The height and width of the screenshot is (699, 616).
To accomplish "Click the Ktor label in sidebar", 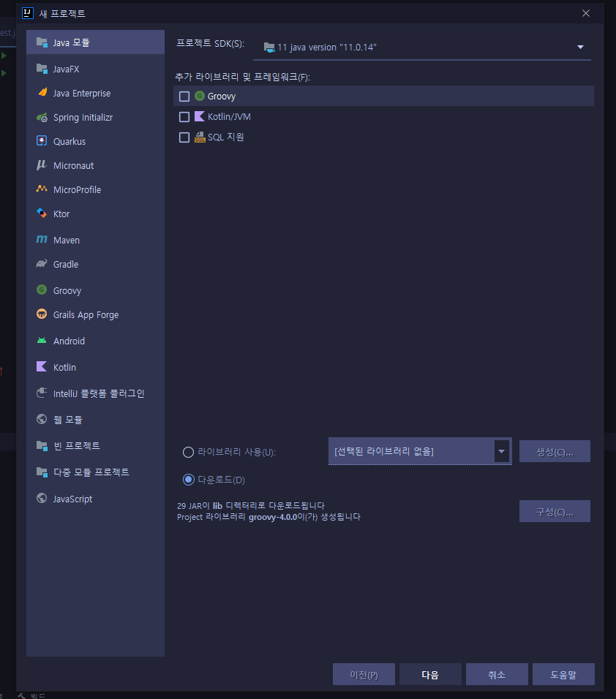I will point(61,214).
